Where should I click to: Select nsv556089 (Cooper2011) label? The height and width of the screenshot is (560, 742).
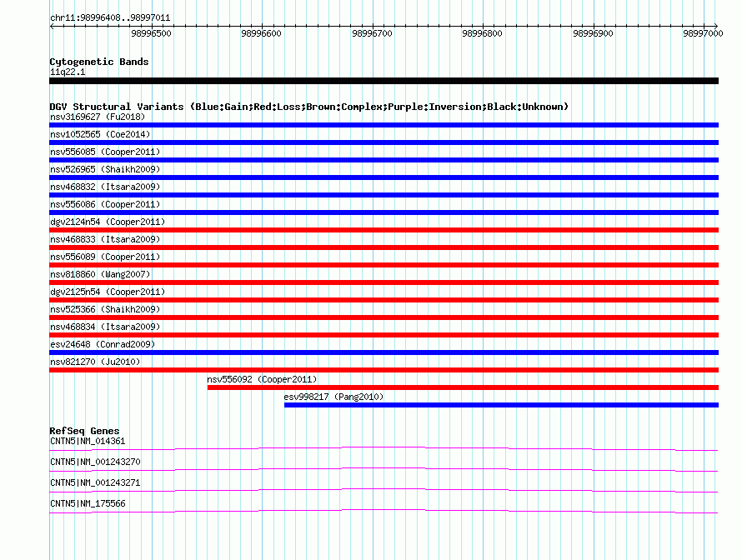[105, 257]
